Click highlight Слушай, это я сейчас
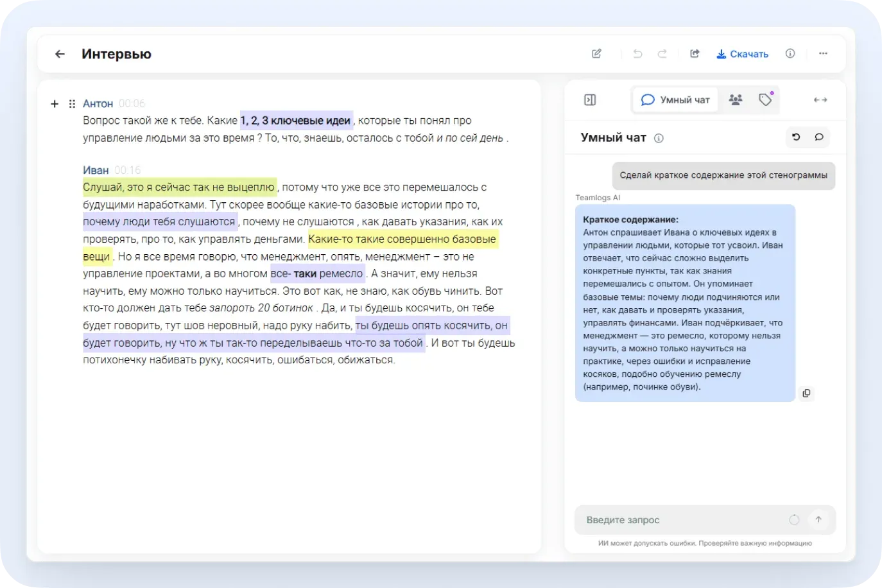Viewport: 882px width, 588px height. click(x=180, y=187)
